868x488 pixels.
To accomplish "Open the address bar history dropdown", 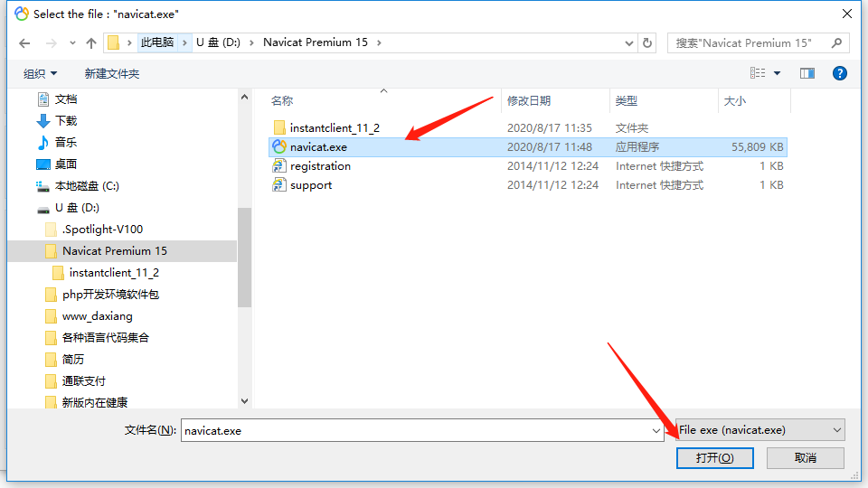I will click(629, 43).
